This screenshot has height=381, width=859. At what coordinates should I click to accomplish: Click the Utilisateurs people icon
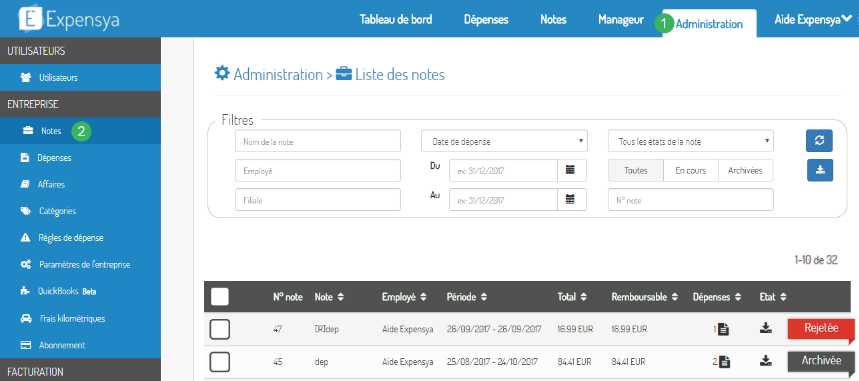point(25,77)
